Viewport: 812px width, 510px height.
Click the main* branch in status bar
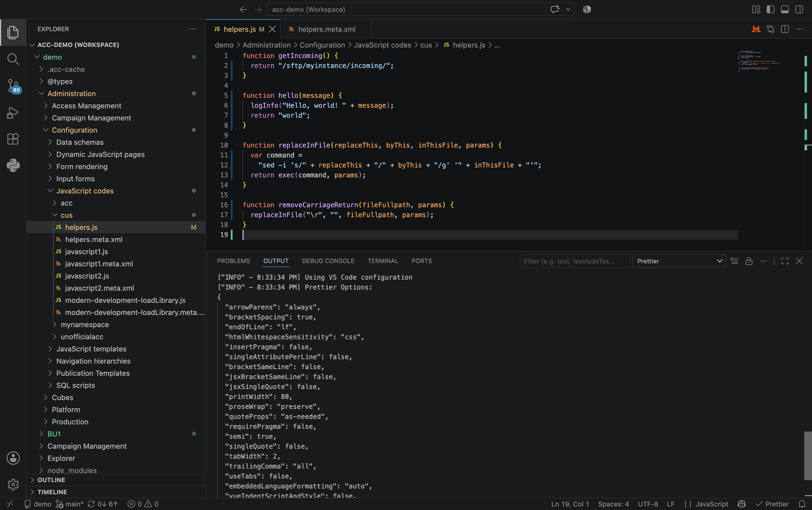[70, 504]
